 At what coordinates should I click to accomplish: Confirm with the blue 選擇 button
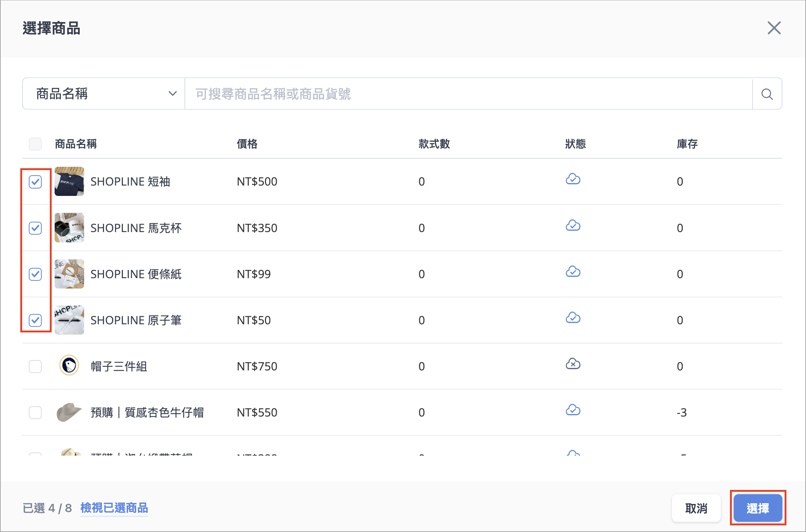click(758, 508)
